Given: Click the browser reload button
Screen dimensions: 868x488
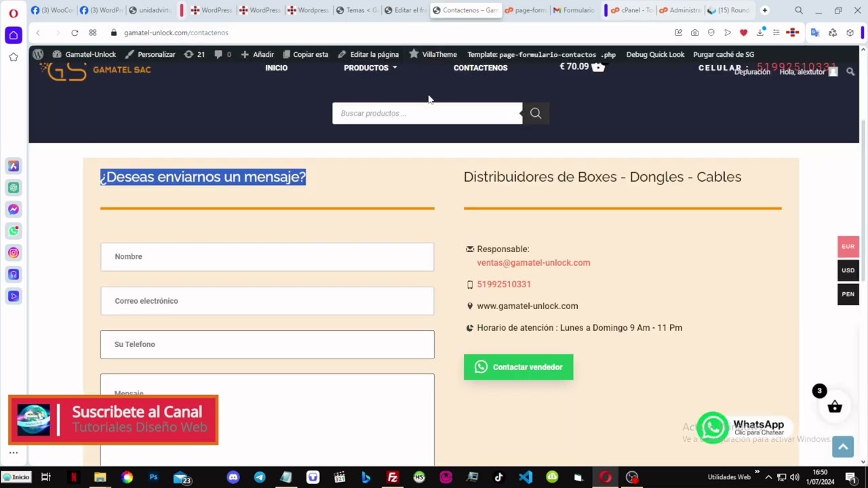Looking at the screenshot, I should click(75, 33).
